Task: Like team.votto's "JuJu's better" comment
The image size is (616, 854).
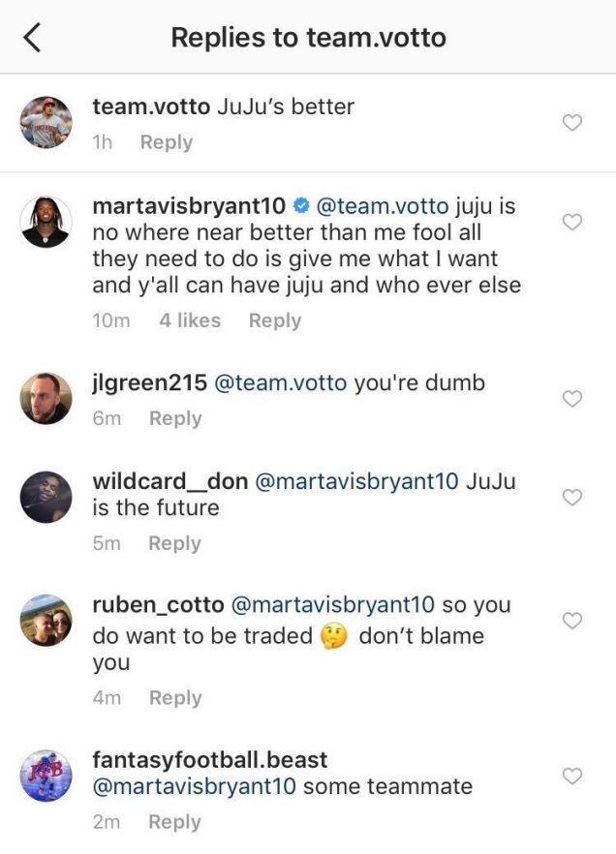Action: tap(572, 122)
